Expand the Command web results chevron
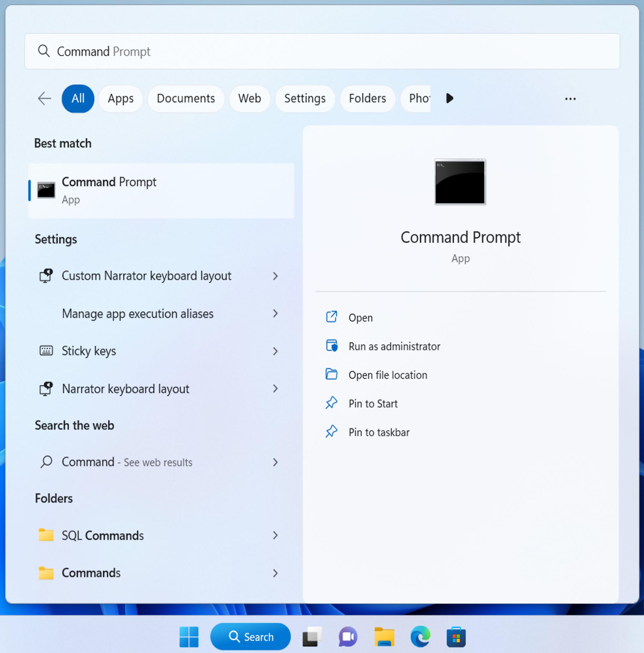The width and height of the screenshot is (644, 653). (275, 462)
